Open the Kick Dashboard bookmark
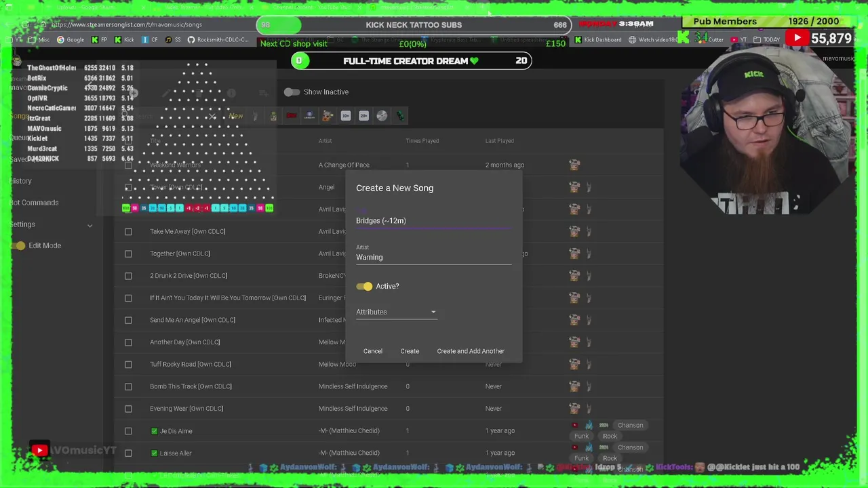 pos(597,40)
